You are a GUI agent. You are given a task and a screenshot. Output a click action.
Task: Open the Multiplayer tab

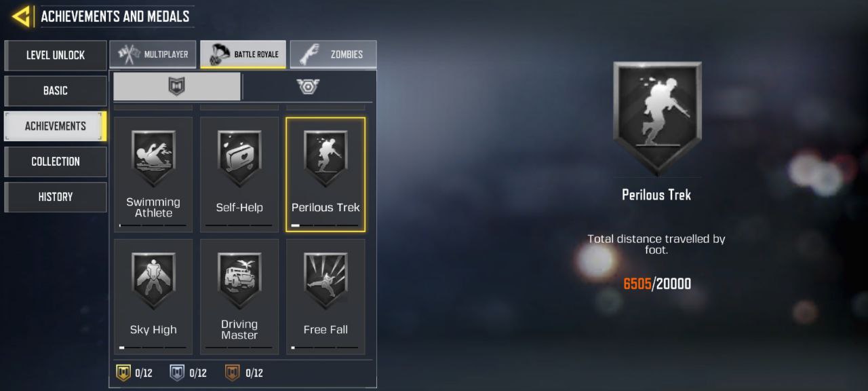153,54
